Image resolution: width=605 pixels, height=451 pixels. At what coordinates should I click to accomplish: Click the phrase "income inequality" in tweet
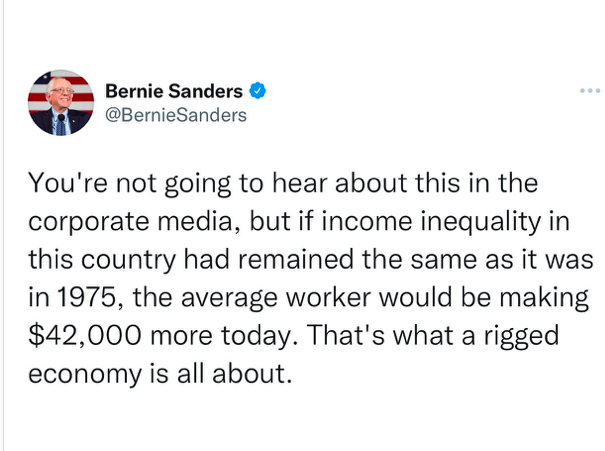[x=431, y=222]
